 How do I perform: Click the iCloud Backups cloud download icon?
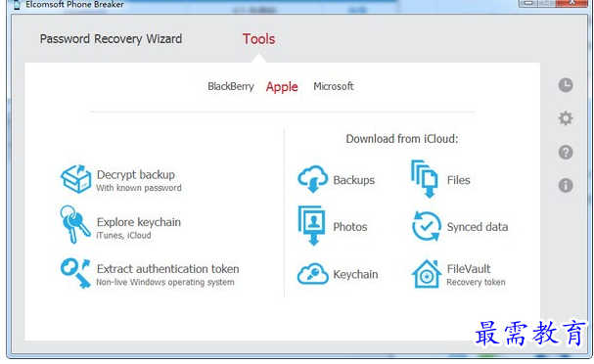[x=312, y=179]
